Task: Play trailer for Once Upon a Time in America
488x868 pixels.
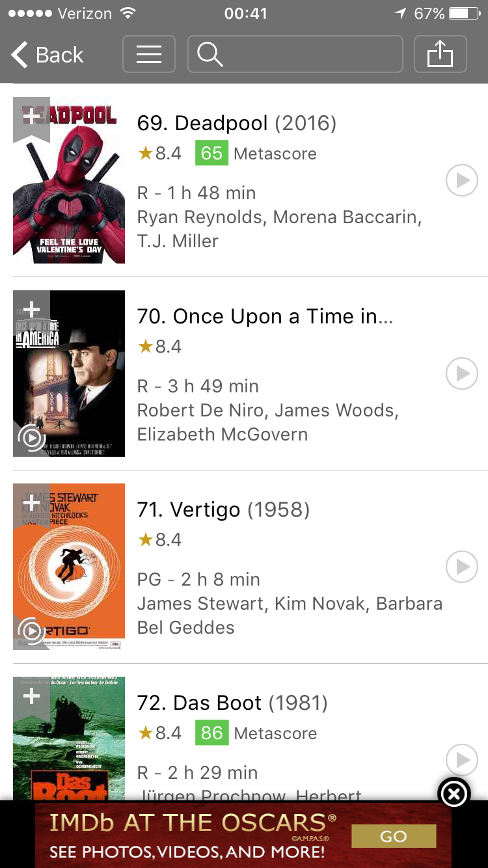Action: 462,373
